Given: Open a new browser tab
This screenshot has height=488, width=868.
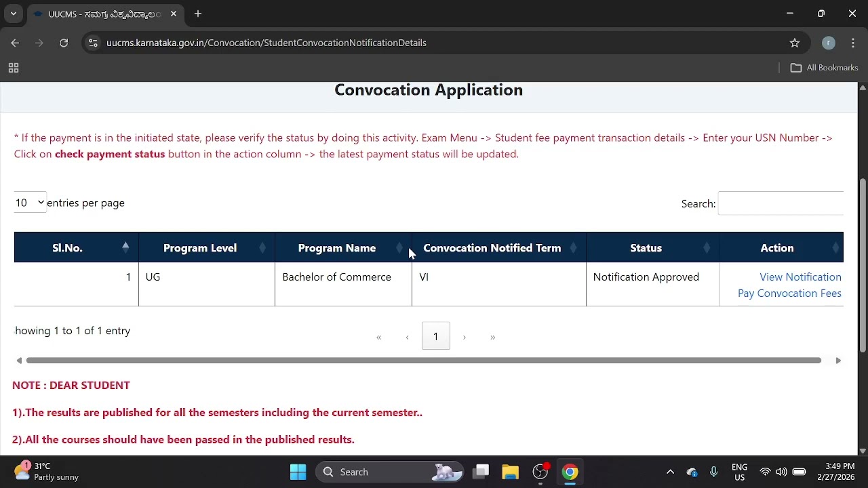Looking at the screenshot, I should tap(198, 14).
